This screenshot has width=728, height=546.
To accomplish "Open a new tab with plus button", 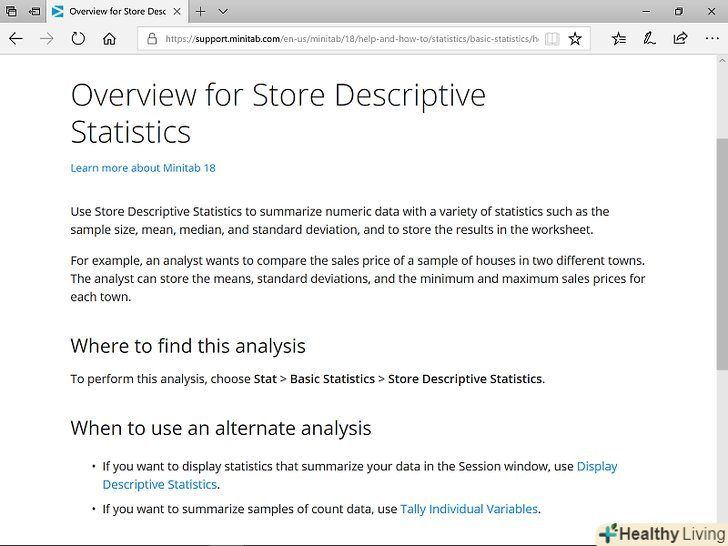I will coord(201,12).
